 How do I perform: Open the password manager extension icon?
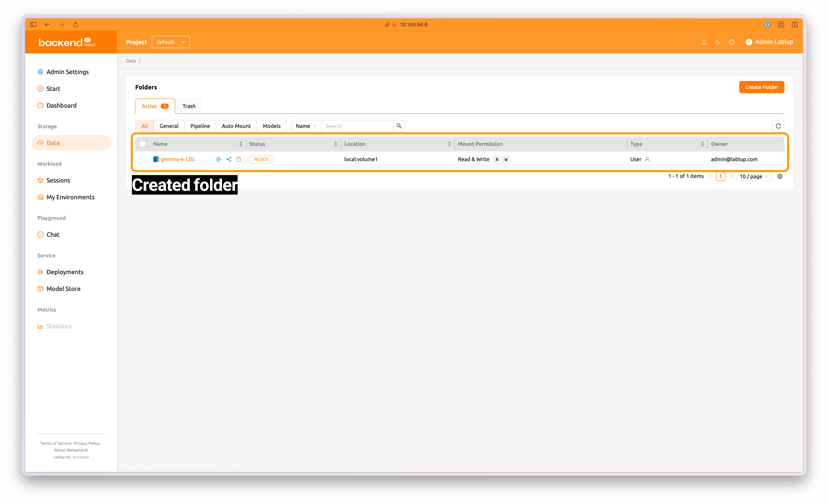(x=767, y=24)
